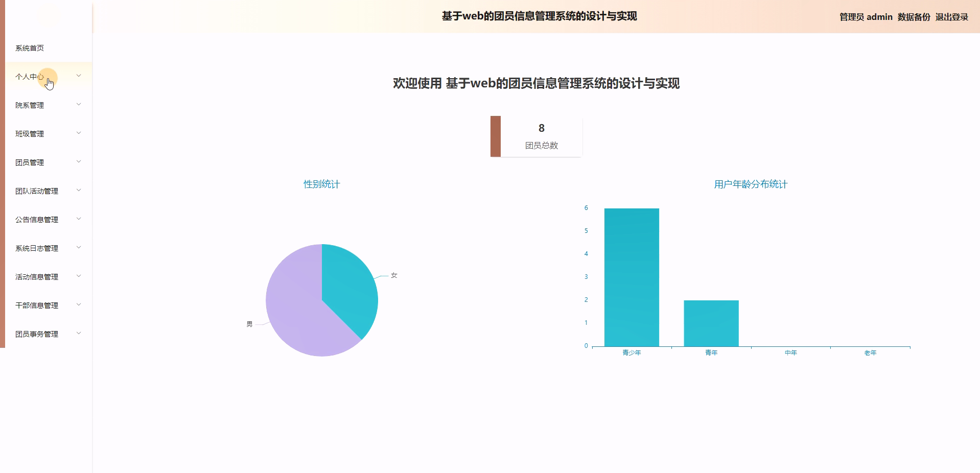980x473 pixels.
Task: Click the 性别统计 chart title
Action: pyautogui.click(x=322, y=184)
